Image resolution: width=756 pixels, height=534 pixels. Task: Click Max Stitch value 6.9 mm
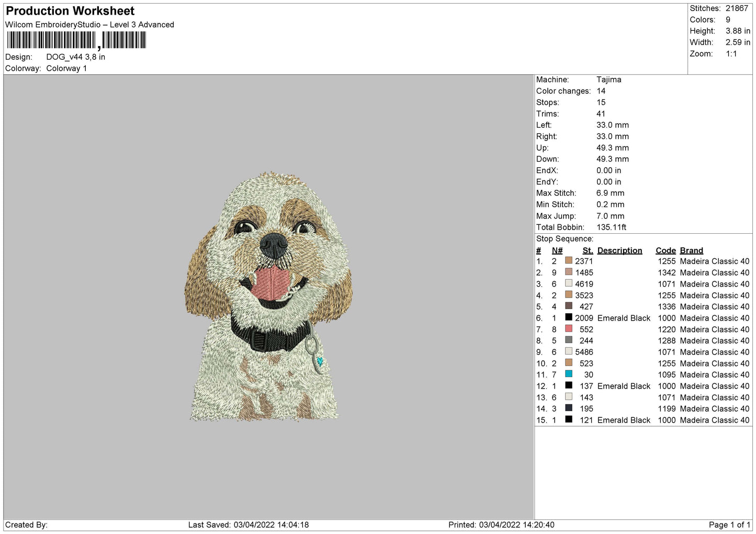coord(611,194)
